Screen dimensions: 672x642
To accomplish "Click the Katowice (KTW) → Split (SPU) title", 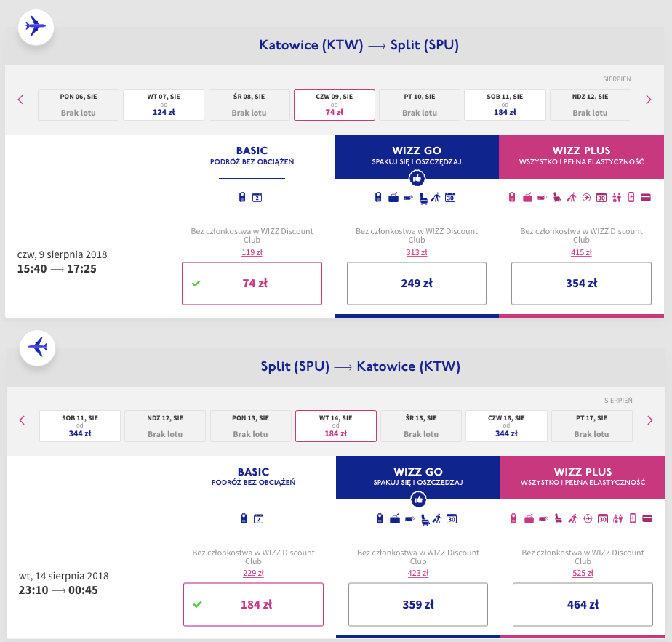I will pyautogui.click(x=359, y=45).
